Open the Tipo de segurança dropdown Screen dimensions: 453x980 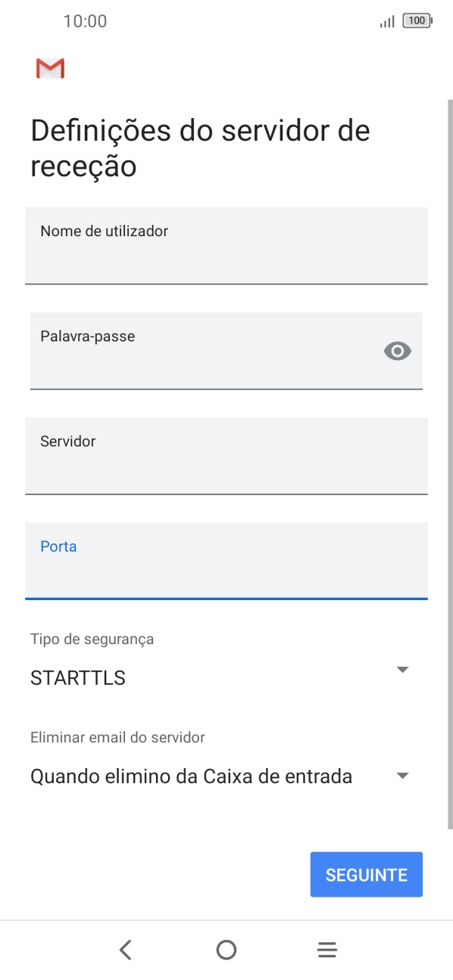(x=402, y=669)
